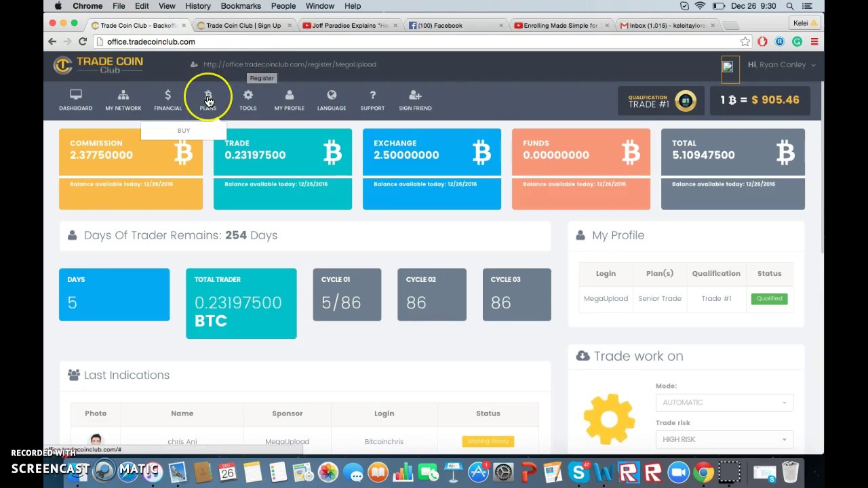
Task: Open the My Network nav icon
Action: [x=123, y=100]
